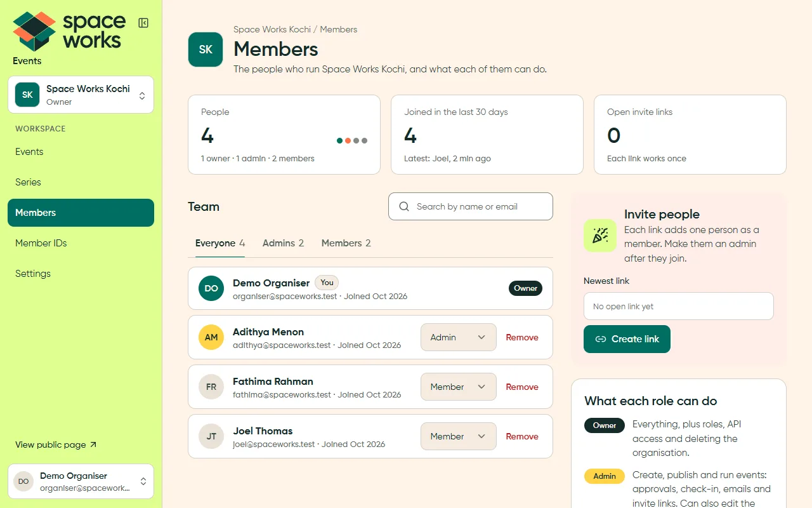The image size is (812, 508).
Task: Click Space Works Kochi in the breadcrumb
Action: tap(272, 29)
